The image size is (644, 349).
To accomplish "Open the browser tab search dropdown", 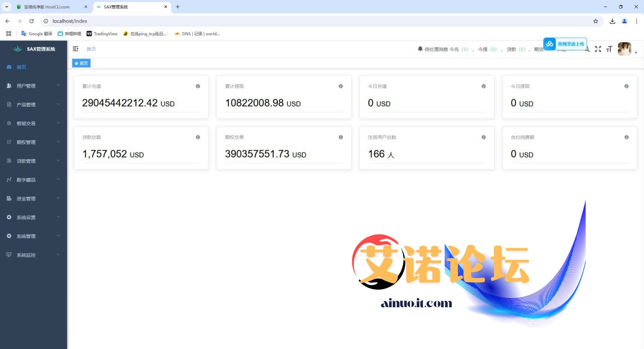I will 7,7.
